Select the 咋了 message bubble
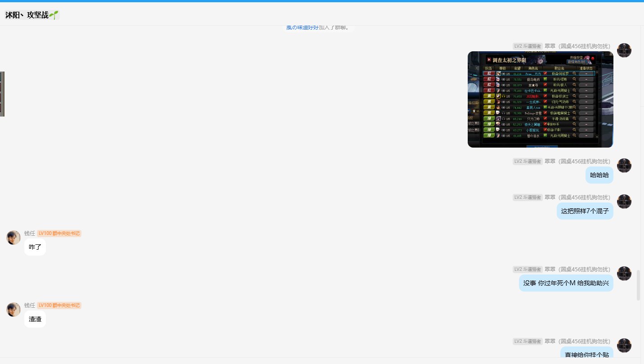Viewport: 644px width, 364px height. (35, 247)
